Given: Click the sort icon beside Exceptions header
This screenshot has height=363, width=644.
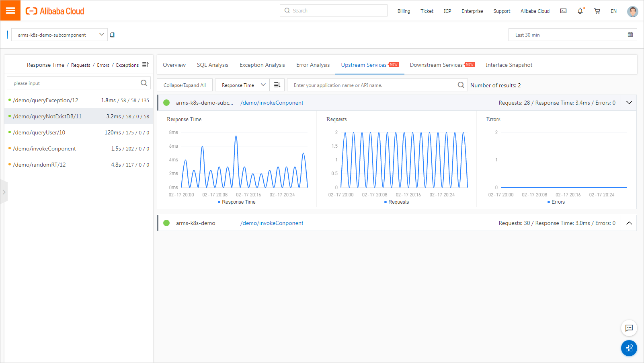Looking at the screenshot, I should pyautogui.click(x=146, y=65).
